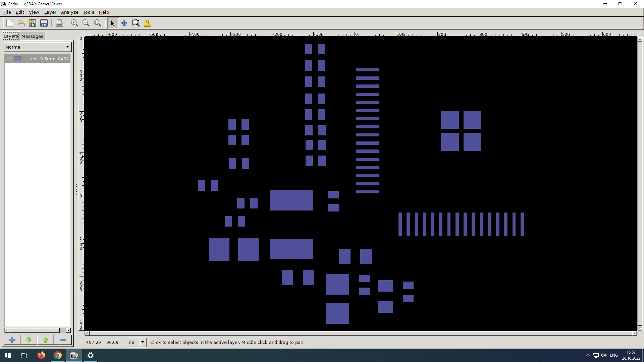Remove the layer with the minus button
The height and width of the screenshot is (362, 644).
point(63,340)
